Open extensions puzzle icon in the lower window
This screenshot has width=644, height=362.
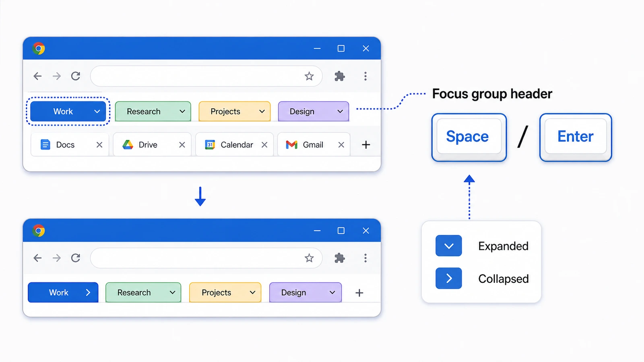point(340,258)
